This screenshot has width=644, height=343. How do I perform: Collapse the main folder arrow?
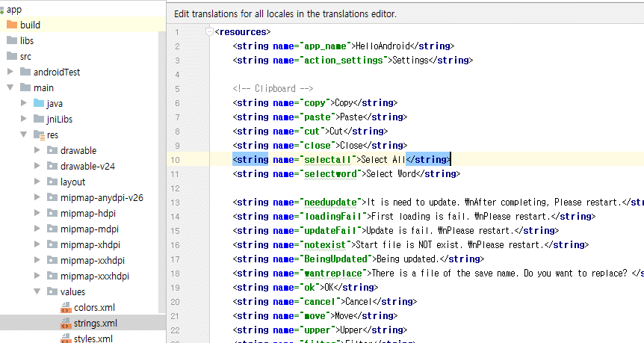coord(10,87)
